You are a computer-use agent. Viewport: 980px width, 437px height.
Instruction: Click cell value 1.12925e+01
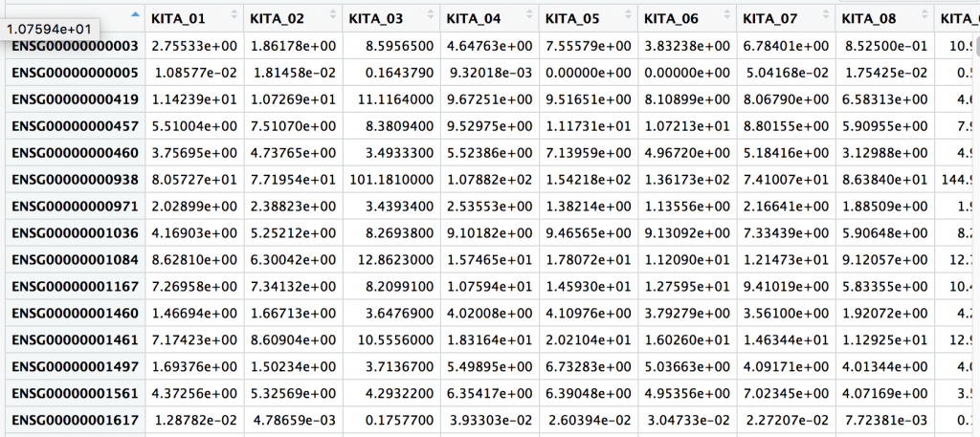[885, 340]
